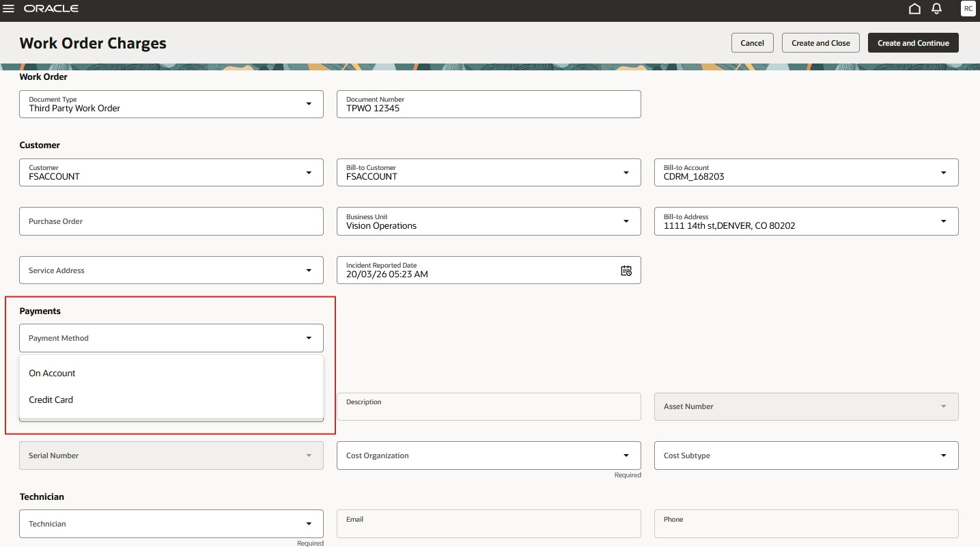980x547 pixels.
Task: Expand the Customer dropdown arrow
Action: 309,173
